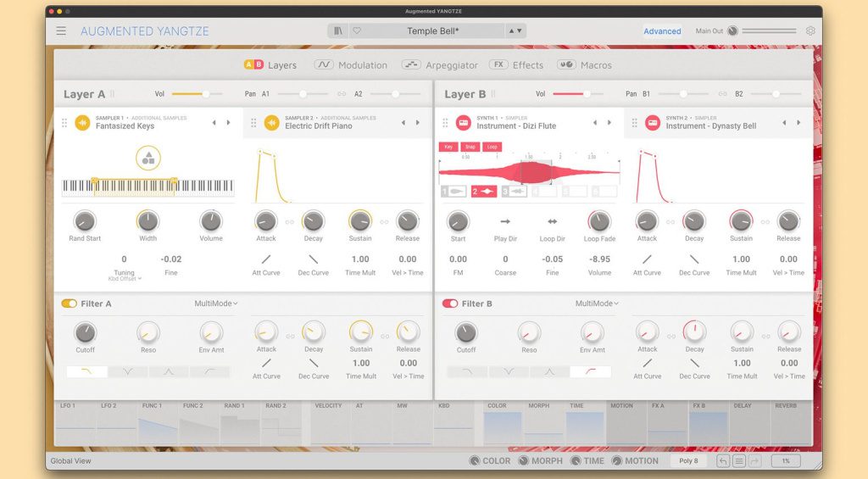Click the Poly 8 polyphony button
The image size is (868, 479).
pos(688,461)
